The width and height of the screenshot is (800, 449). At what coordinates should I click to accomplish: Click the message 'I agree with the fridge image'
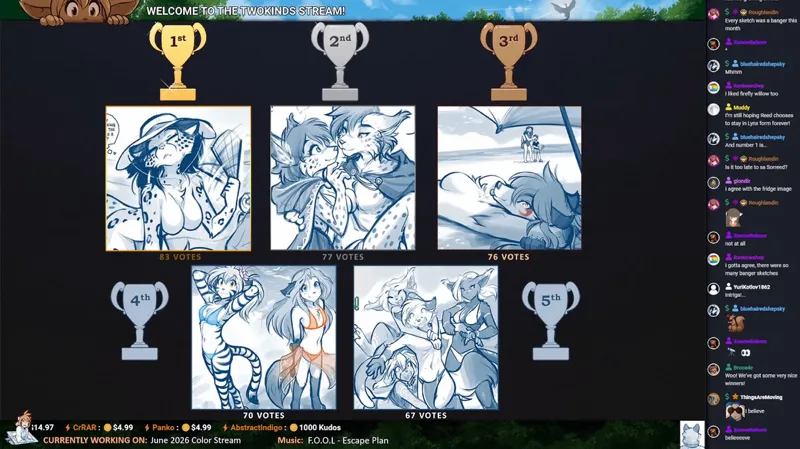[758, 189]
